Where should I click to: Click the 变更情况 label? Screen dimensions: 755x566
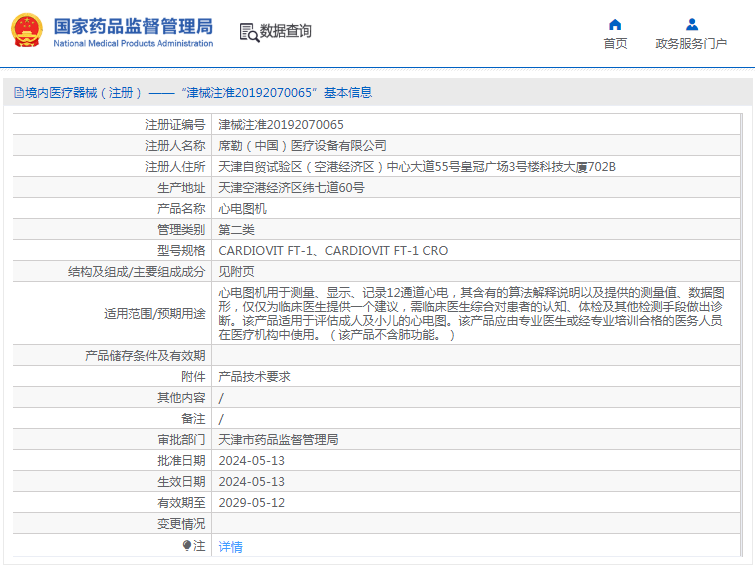pyautogui.click(x=181, y=524)
